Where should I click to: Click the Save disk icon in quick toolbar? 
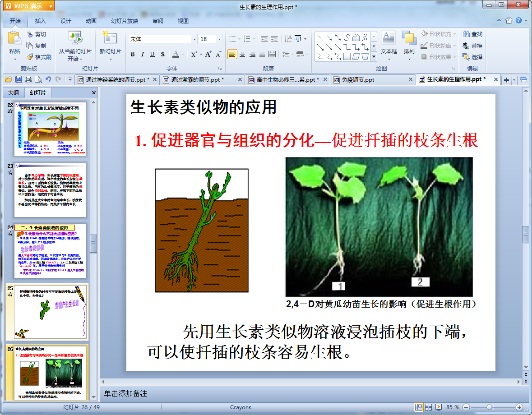[x=19, y=79]
